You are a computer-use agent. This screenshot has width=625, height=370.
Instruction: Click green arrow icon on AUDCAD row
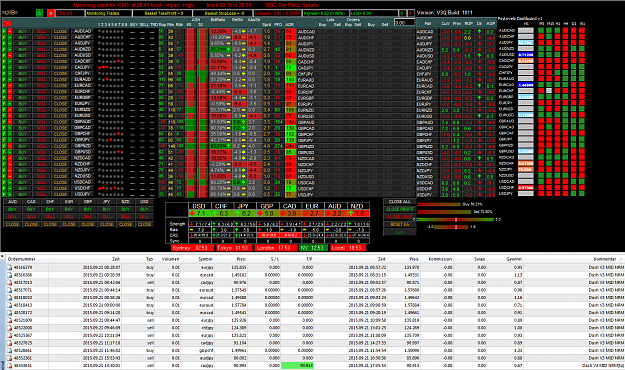[4, 31]
